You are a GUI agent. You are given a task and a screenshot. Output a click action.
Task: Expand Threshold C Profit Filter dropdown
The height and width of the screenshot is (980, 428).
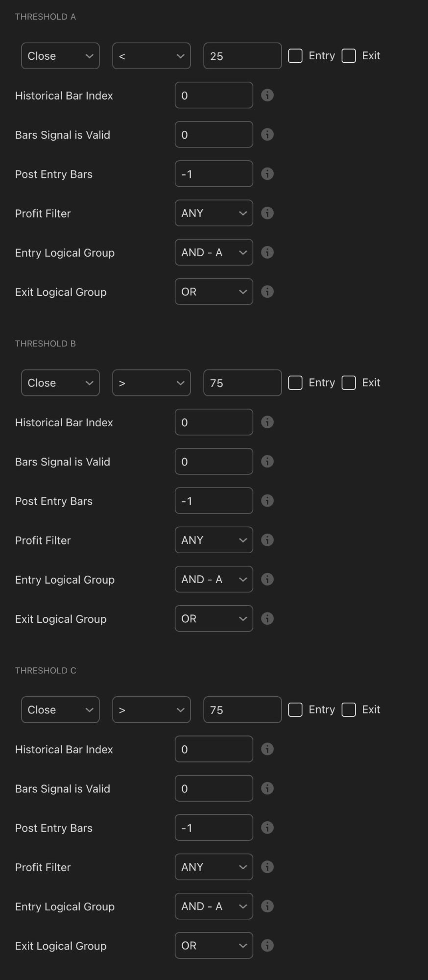point(214,866)
